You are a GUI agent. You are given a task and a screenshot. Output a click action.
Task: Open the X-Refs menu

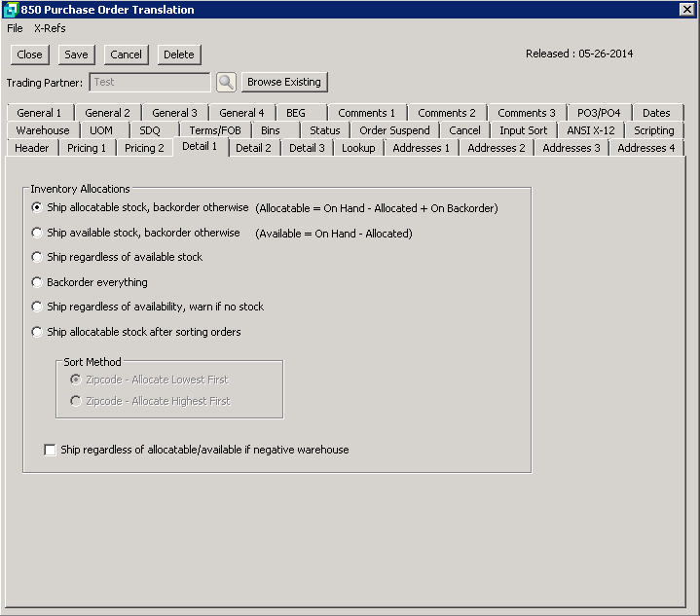tap(50, 28)
